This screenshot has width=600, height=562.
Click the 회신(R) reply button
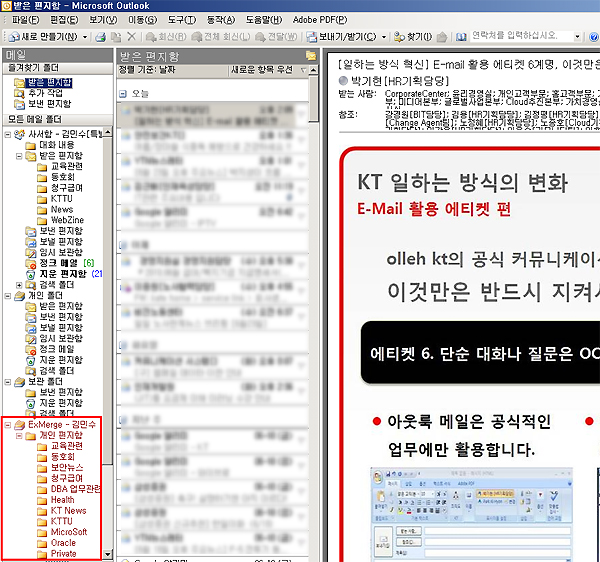pyautogui.click(x=166, y=37)
